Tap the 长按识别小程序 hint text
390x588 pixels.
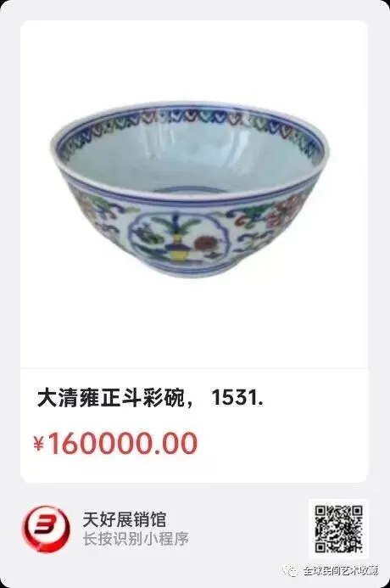point(136,539)
